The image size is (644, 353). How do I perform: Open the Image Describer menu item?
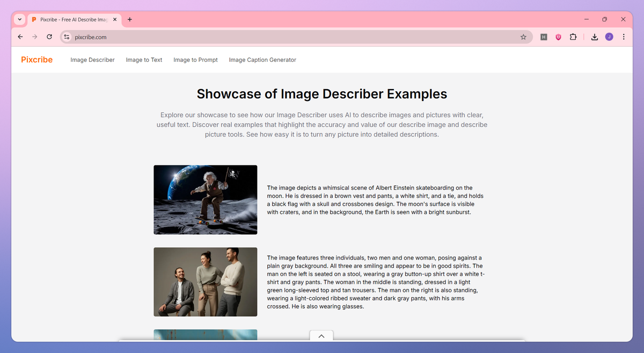pos(92,60)
